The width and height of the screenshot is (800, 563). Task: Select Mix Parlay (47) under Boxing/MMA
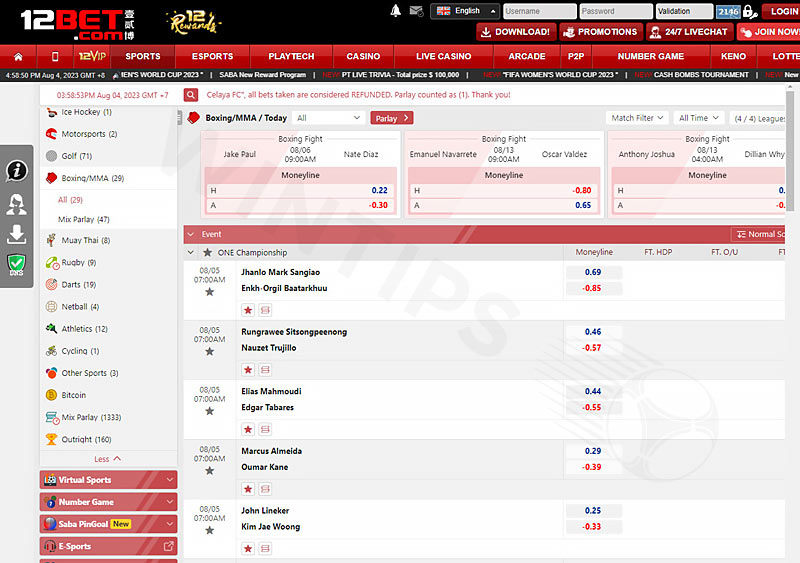[84, 219]
